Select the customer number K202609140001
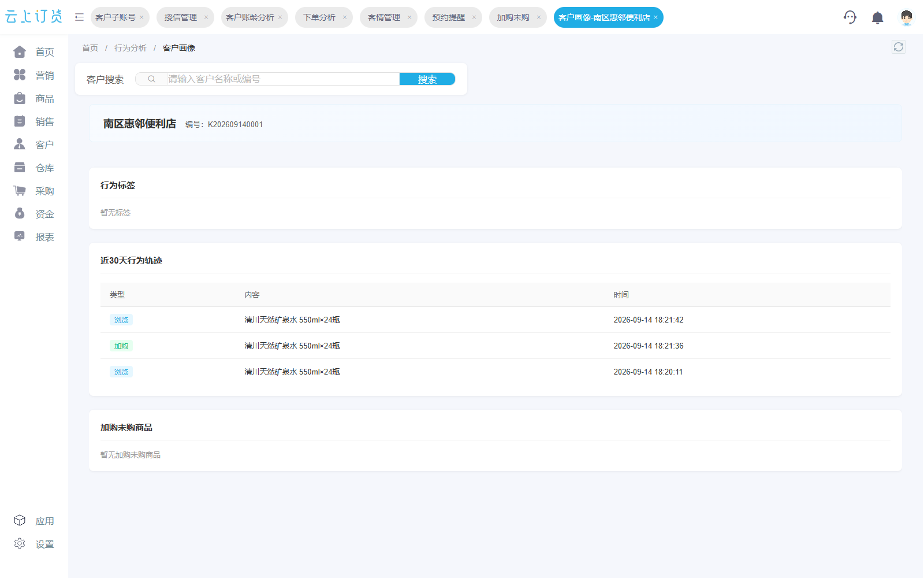924x578 pixels. pyautogui.click(x=236, y=124)
